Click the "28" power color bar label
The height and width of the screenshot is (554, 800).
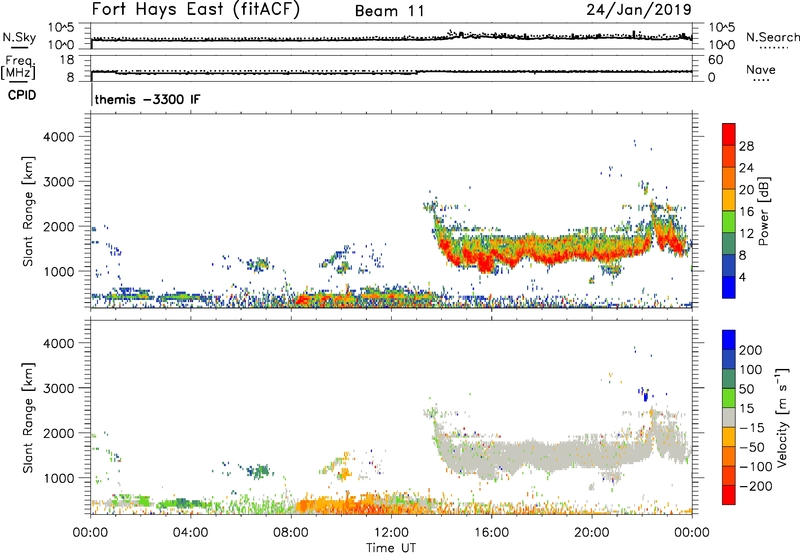[746, 146]
